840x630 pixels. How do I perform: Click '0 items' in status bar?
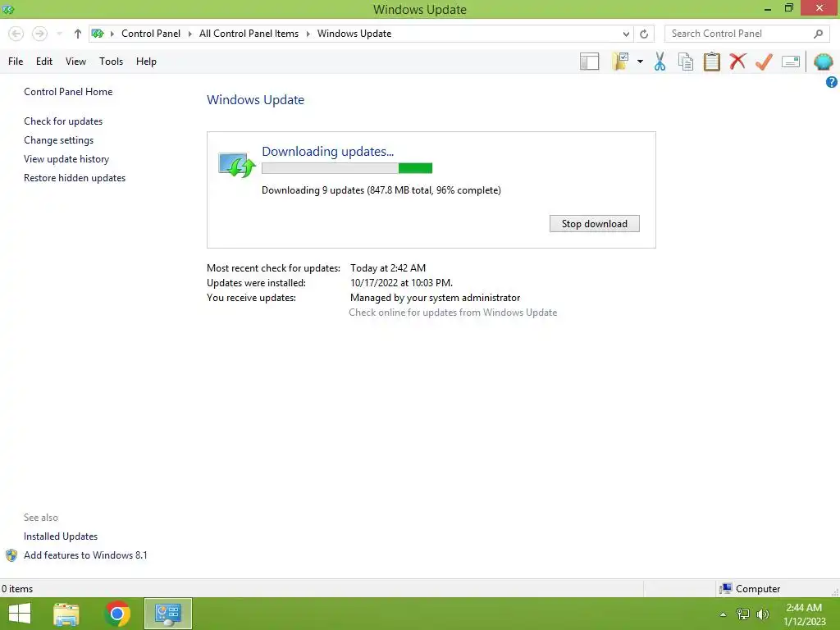coord(17,589)
